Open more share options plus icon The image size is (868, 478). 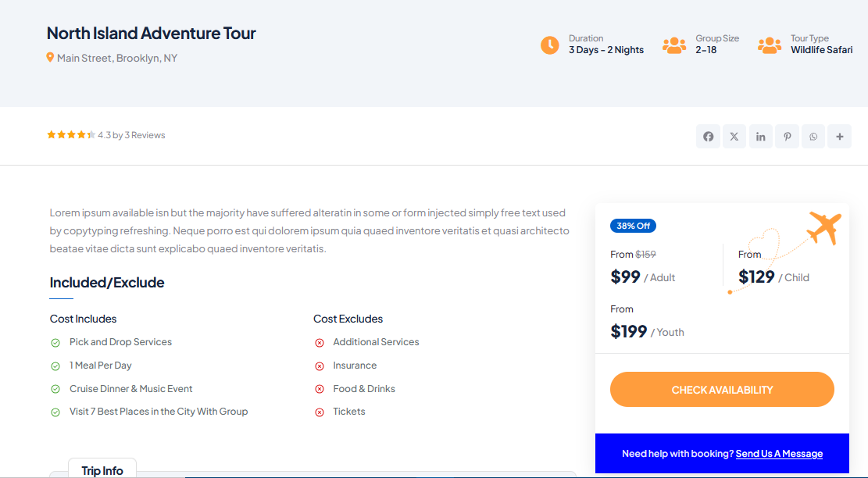(x=840, y=137)
